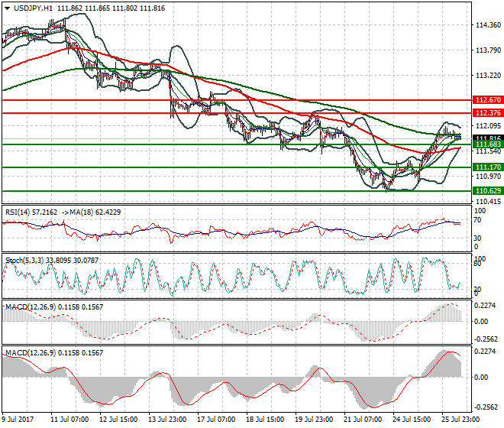Click the lower MACD -0.2562 scale value

pyautogui.click(x=486, y=407)
